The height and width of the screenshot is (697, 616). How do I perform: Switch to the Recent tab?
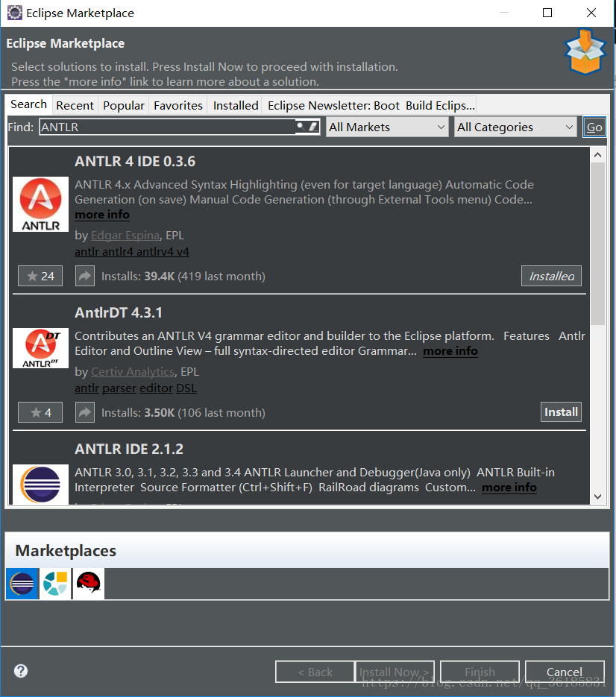pos(75,105)
